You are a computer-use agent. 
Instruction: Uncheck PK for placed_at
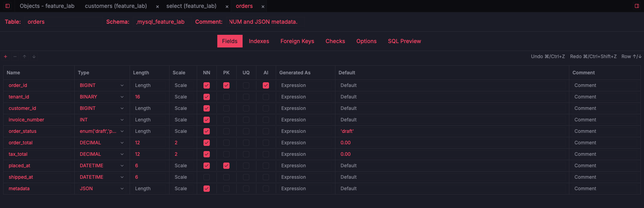coord(226,166)
